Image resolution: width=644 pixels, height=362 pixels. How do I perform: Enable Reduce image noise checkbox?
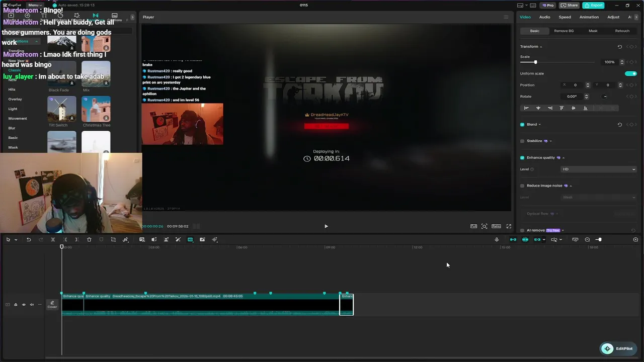(522, 186)
